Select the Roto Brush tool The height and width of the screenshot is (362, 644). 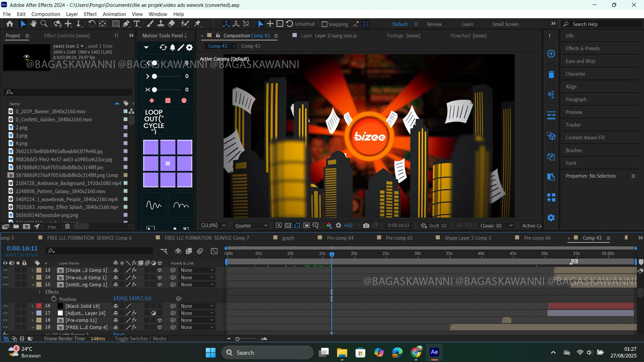click(184, 24)
